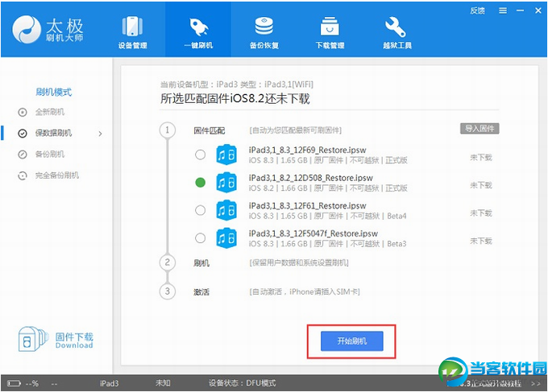Click the 开始刷机 start flashing button
This screenshot has height=392, width=548.
(352, 341)
